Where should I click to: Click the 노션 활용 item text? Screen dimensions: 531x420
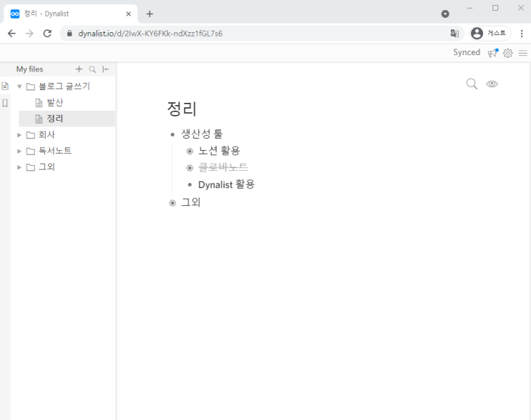click(x=219, y=150)
